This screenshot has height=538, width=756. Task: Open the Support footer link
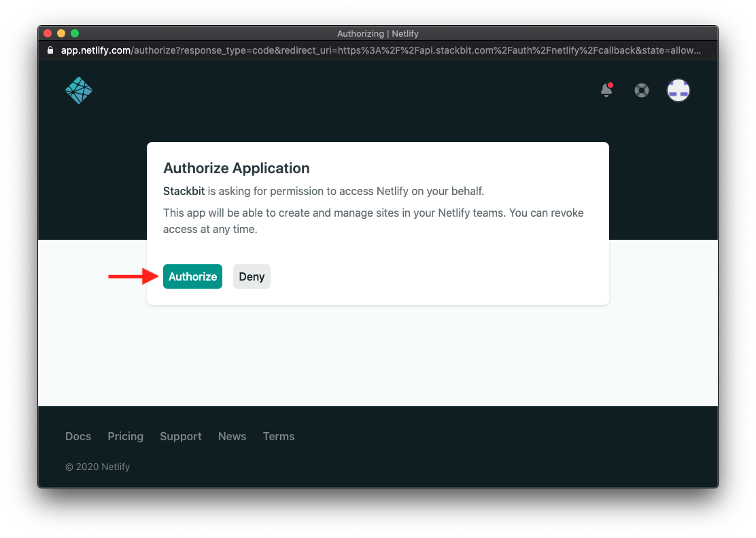[x=181, y=436]
